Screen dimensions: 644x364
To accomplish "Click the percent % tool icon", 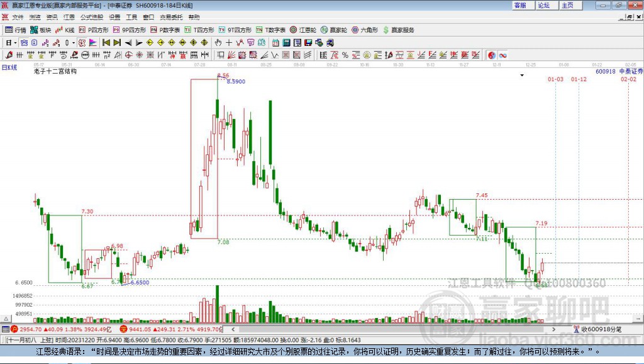I will click(x=345, y=55).
